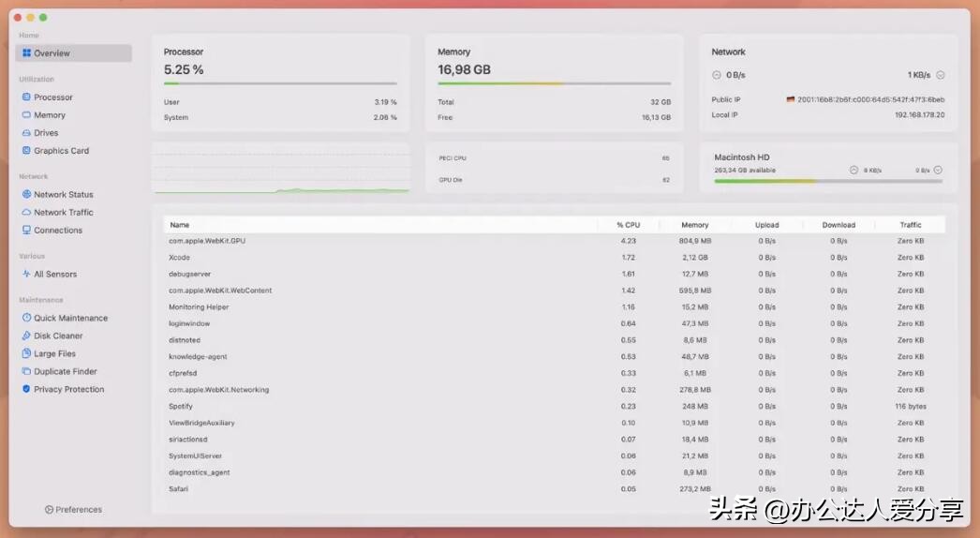Sort processes by % CPU column
The width and height of the screenshot is (980, 538).
(628, 225)
